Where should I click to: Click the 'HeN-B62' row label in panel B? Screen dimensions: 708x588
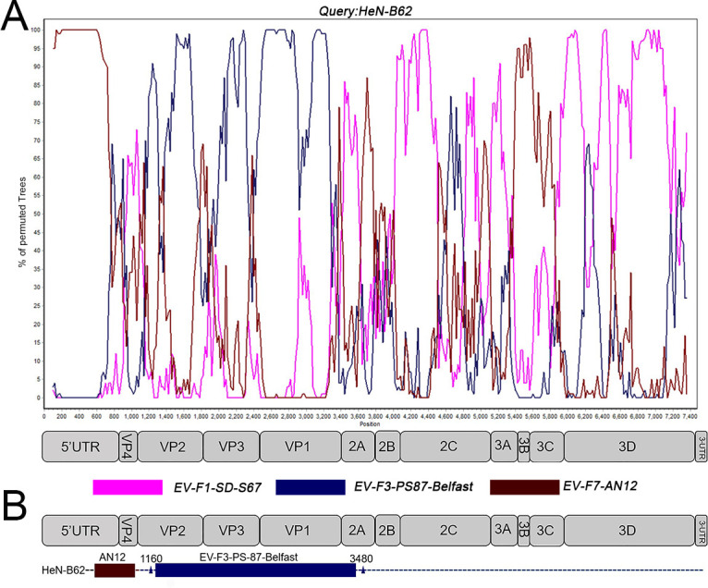click(x=63, y=570)
